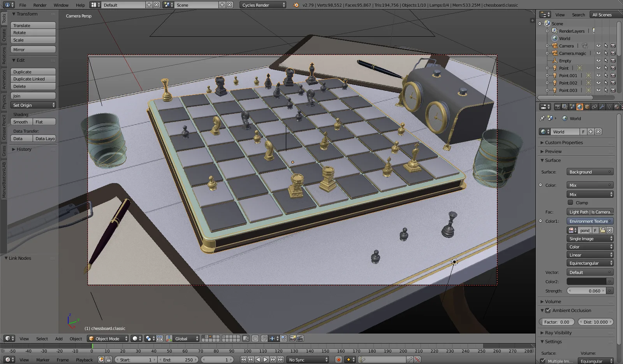Hide the Camera.magic object with its eye toggle

(x=598, y=53)
